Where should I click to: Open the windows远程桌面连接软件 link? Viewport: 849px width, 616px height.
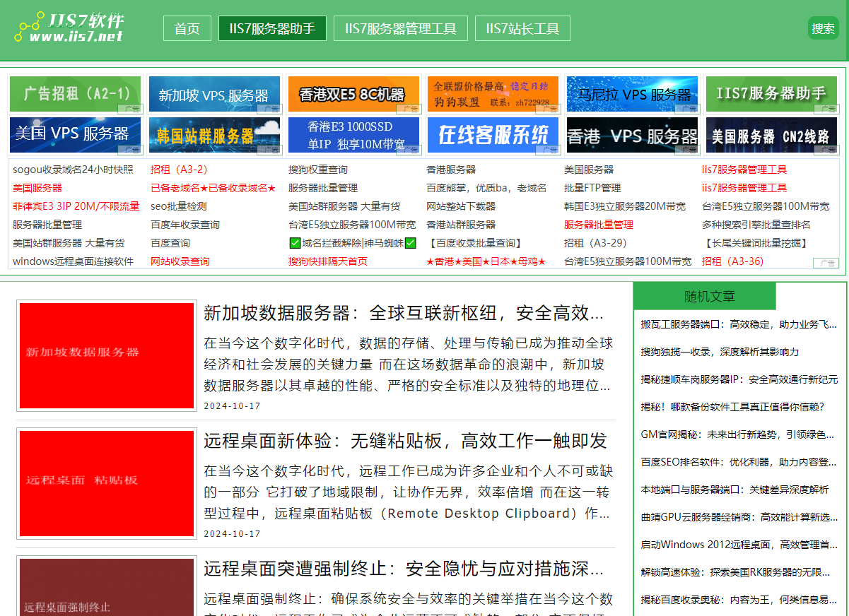click(73, 261)
